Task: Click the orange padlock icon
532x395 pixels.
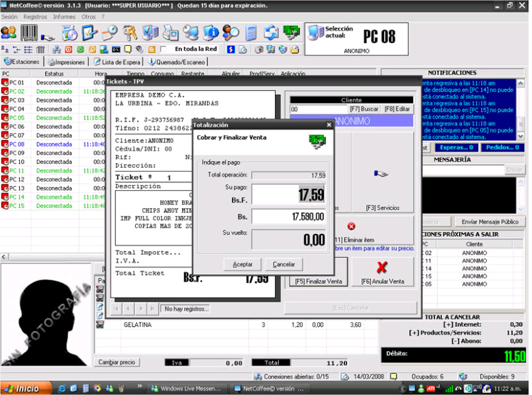Action: (151, 50)
